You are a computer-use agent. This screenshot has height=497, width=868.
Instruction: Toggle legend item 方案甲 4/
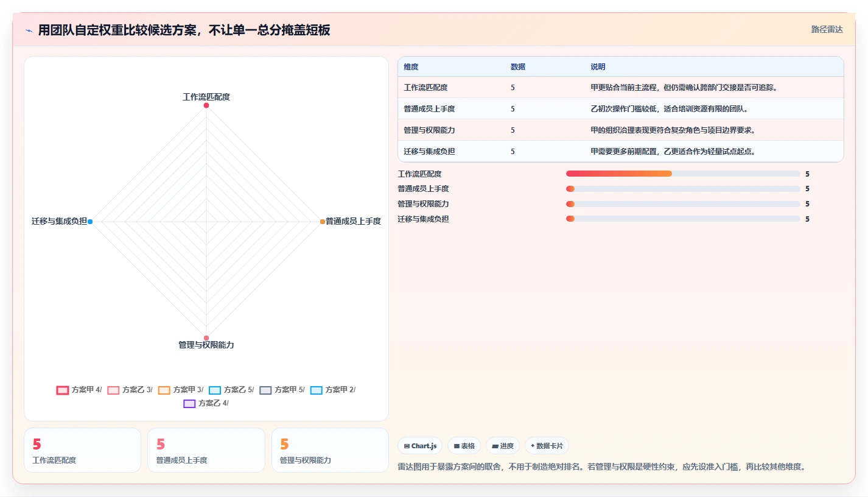(x=79, y=390)
